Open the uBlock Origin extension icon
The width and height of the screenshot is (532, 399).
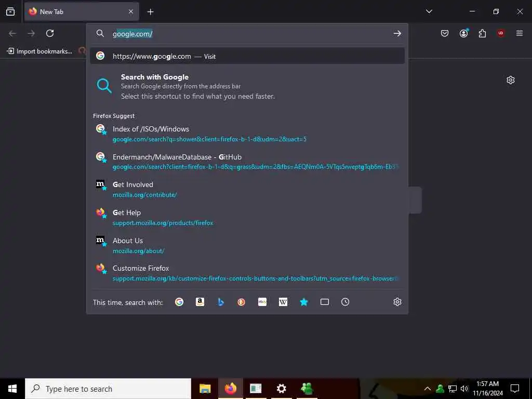(x=501, y=33)
